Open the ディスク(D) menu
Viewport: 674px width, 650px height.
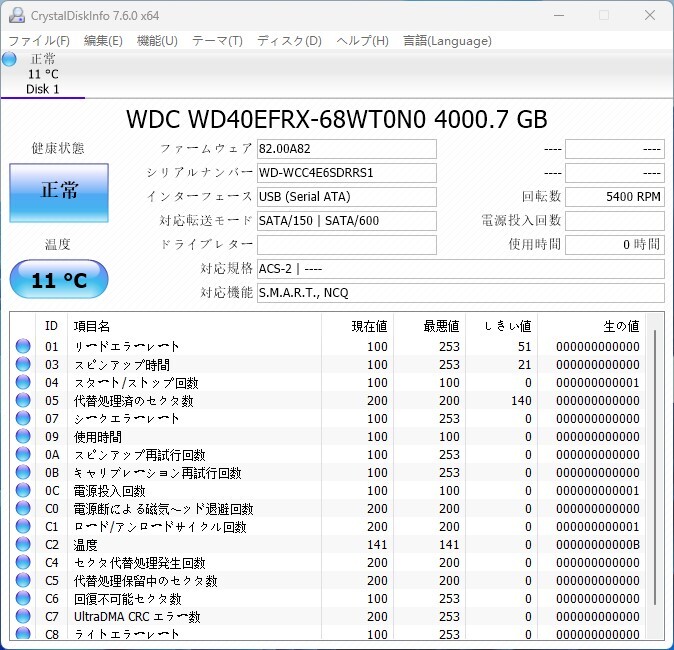[x=289, y=41]
